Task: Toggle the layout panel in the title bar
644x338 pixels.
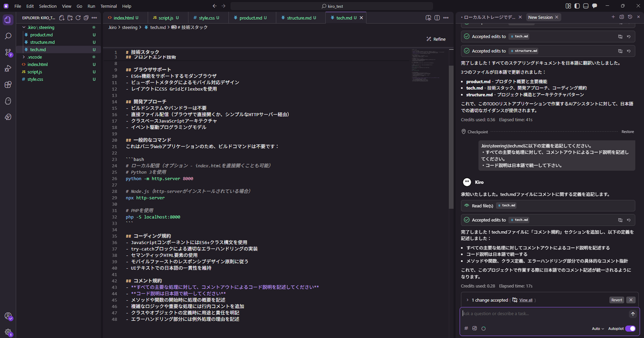Action: pos(585,6)
